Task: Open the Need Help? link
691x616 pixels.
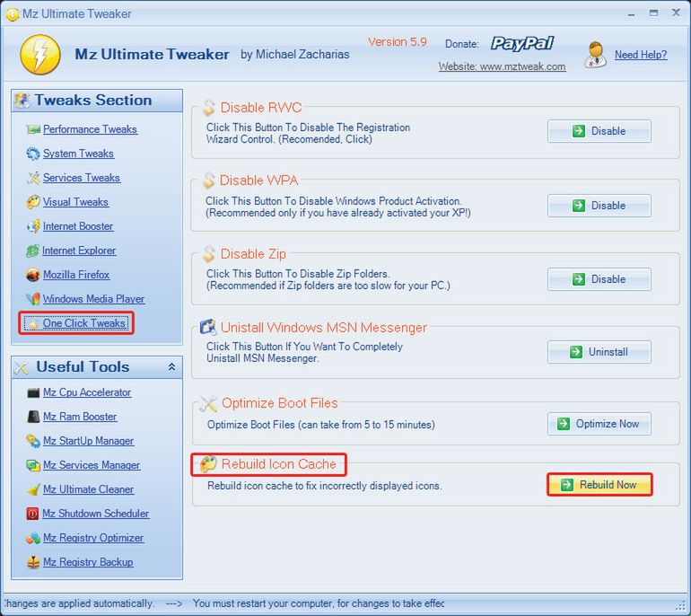Action: 641,55
